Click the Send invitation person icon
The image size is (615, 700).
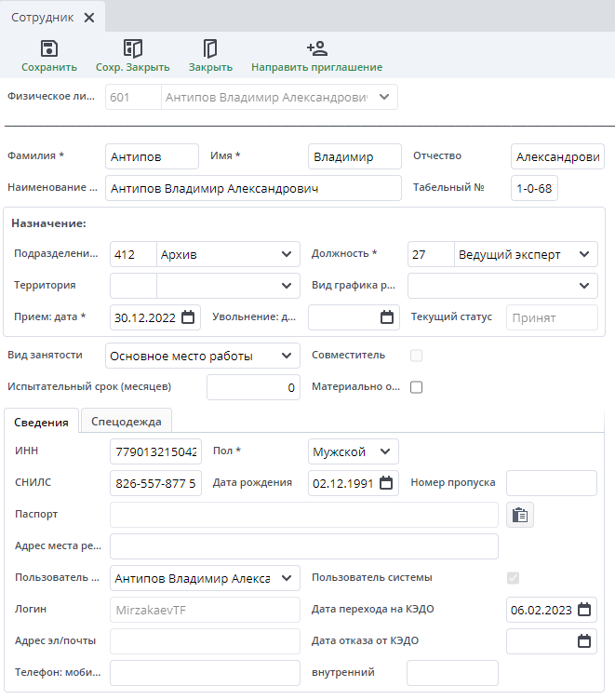[316, 48]
